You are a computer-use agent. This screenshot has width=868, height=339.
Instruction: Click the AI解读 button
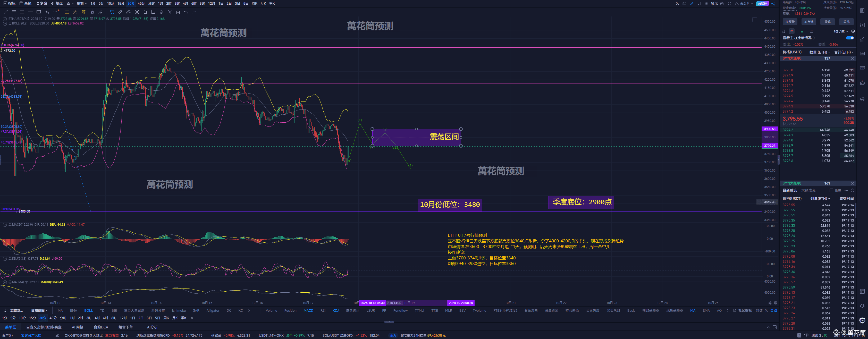click(762, 4)
